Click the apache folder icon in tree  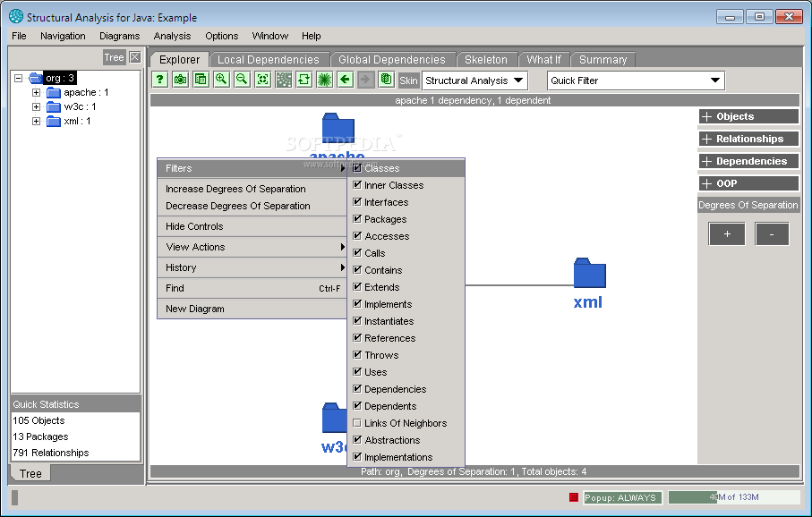click(x=54, y=93)
